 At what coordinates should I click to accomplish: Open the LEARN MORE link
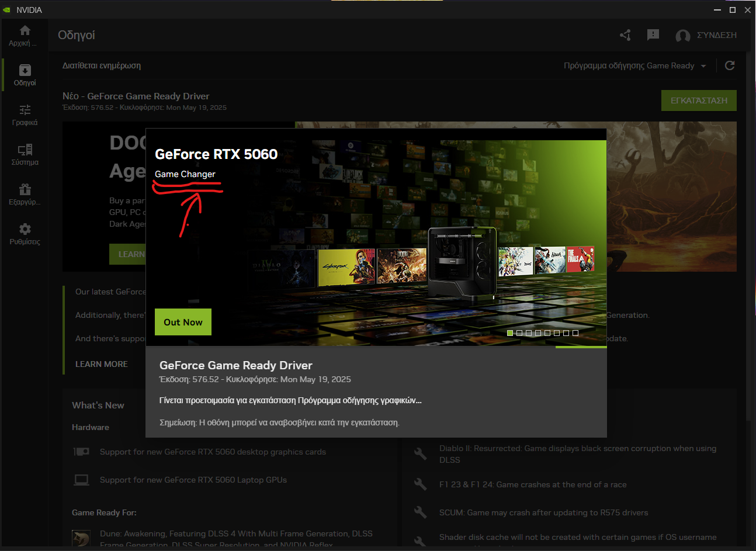(x=102, y=364)
